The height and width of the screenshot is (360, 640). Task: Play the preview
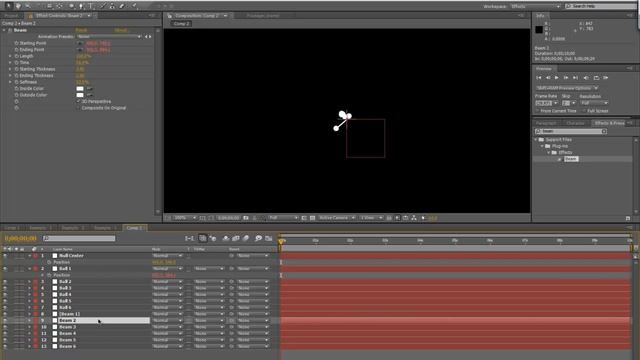tap(557, 78)
